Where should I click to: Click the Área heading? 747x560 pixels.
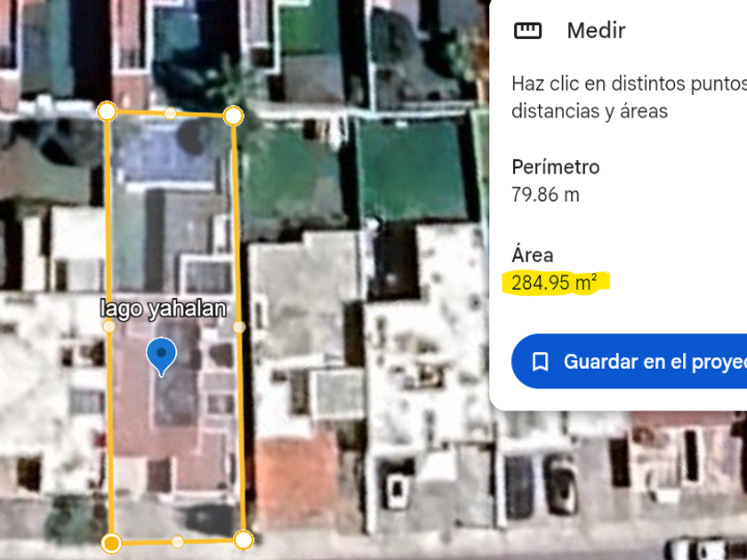[x=532, y=255]
